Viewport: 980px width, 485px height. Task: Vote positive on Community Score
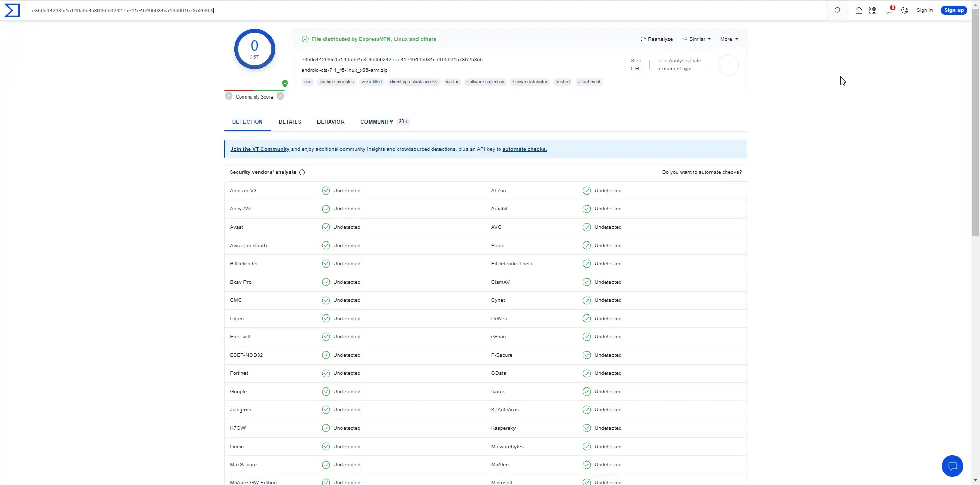[280, 96]
